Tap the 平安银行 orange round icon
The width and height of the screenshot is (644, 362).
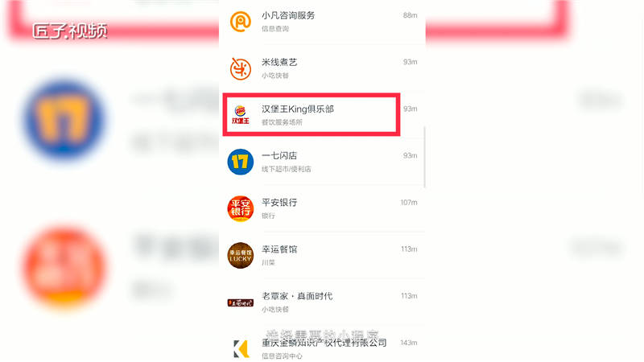point(240,208)
